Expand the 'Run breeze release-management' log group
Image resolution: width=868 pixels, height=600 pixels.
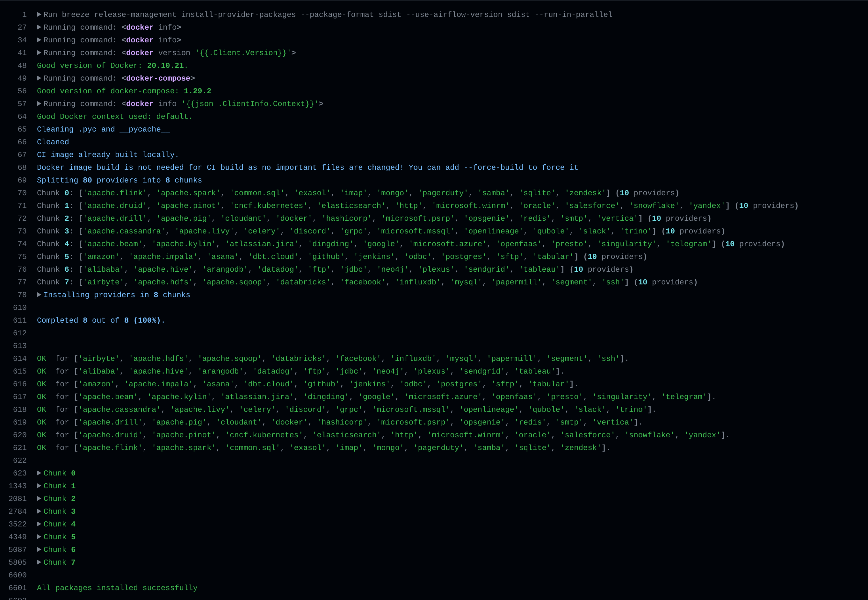39,15
